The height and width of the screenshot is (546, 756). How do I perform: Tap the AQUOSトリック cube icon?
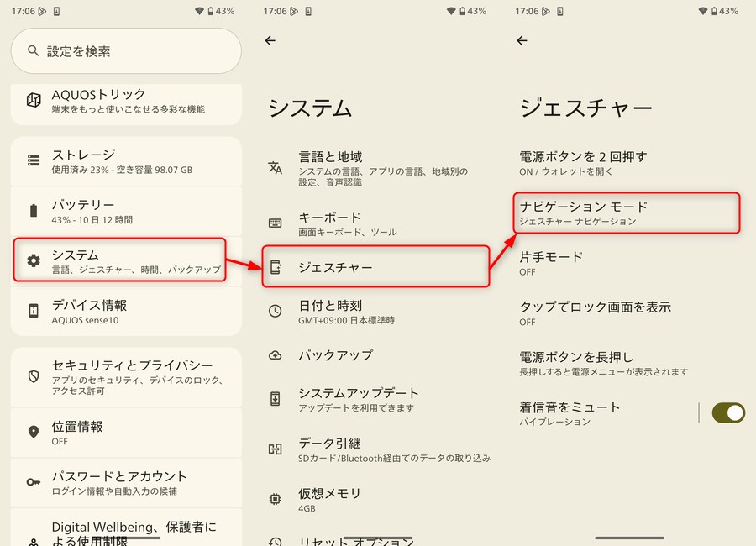[x=34, y=101]
